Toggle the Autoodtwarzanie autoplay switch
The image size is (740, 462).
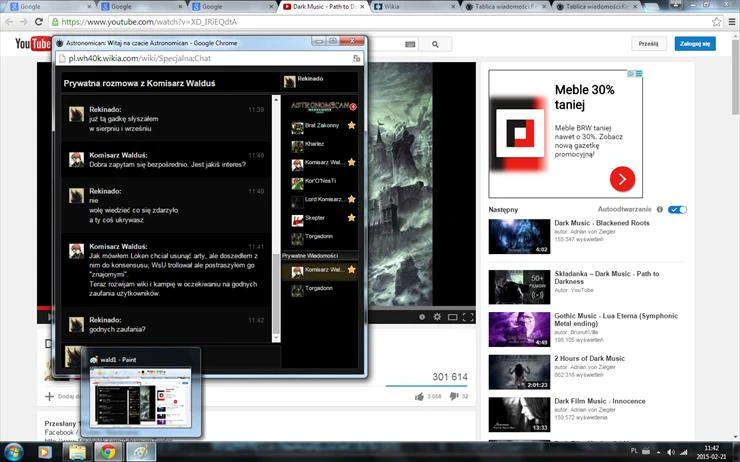tap(677, 210)
